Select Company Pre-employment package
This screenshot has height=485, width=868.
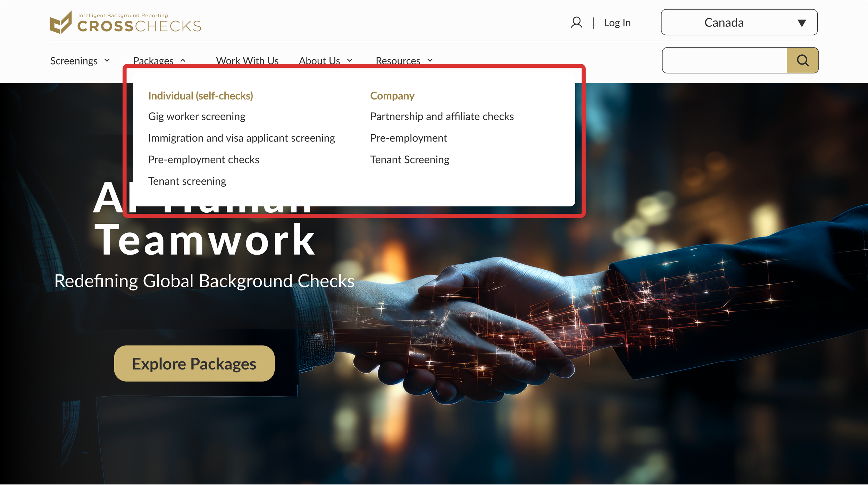point(408,138)
